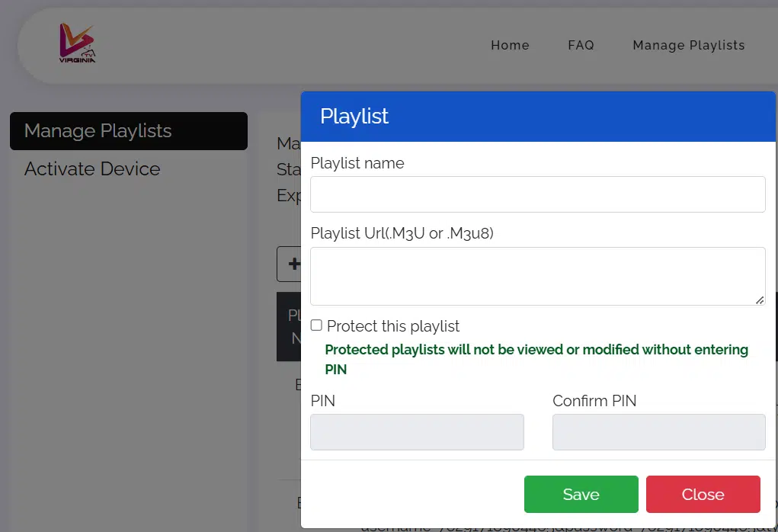
Task: Click the 'Confirm PIN' field label
Action: (594, 401)
